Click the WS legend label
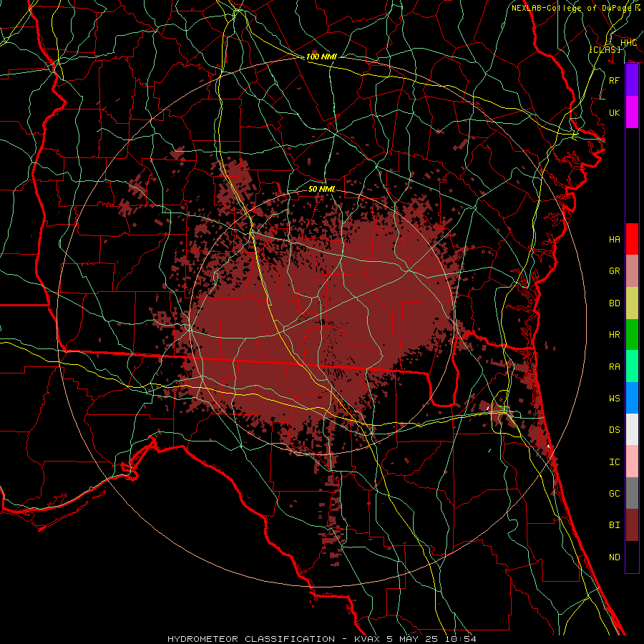 615,399
